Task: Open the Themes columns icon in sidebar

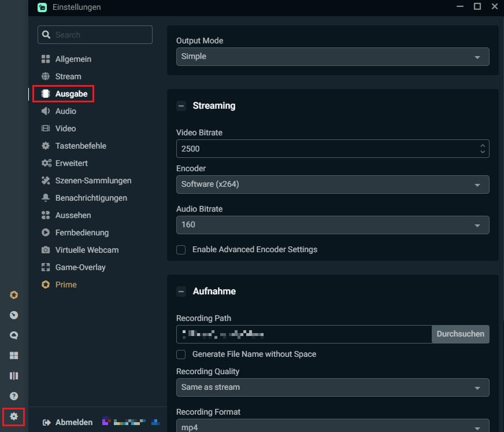Action: click(13, 376)
